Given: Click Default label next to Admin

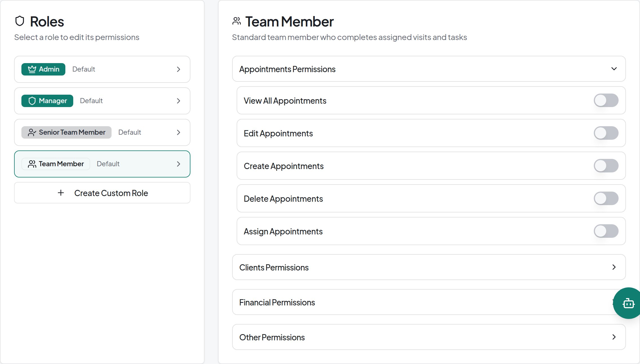Looking at the screenshot, I should pos(84,69).
